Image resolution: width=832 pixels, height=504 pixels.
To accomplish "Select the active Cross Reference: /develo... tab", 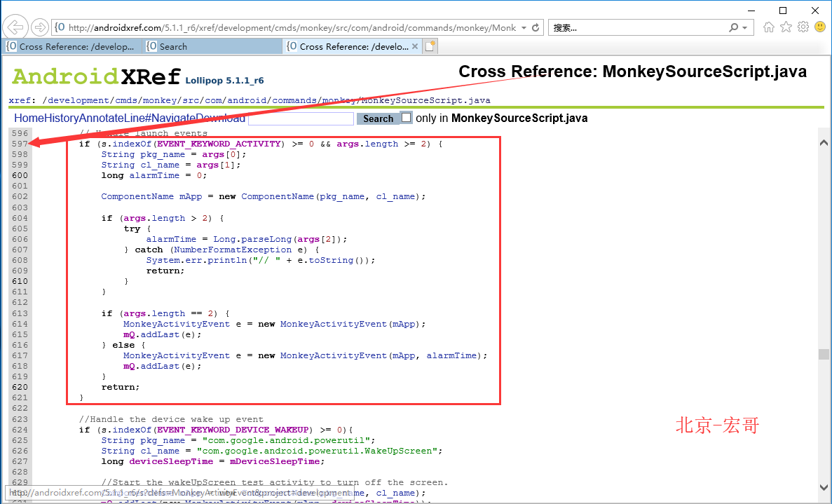I will click(353, 47).
